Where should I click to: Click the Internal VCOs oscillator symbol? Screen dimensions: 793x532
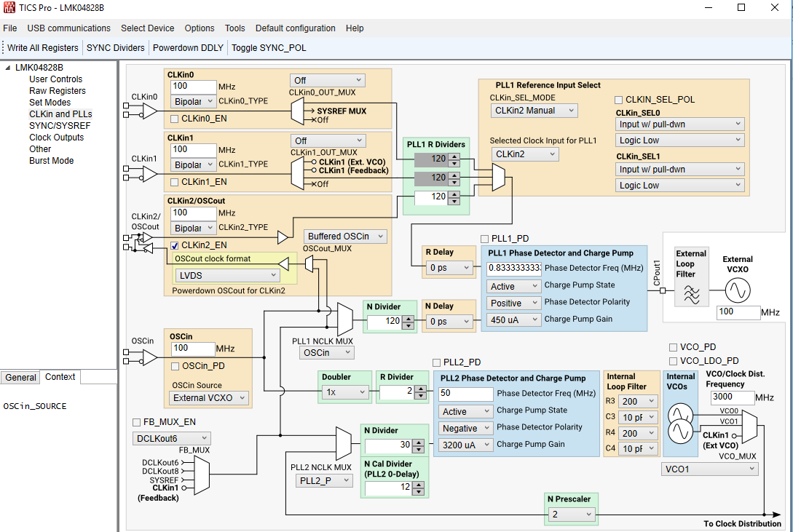point(680,424)
